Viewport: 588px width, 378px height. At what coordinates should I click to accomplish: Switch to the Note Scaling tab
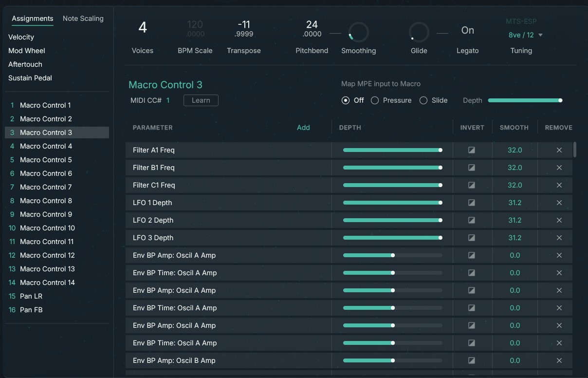click(83, 19)
